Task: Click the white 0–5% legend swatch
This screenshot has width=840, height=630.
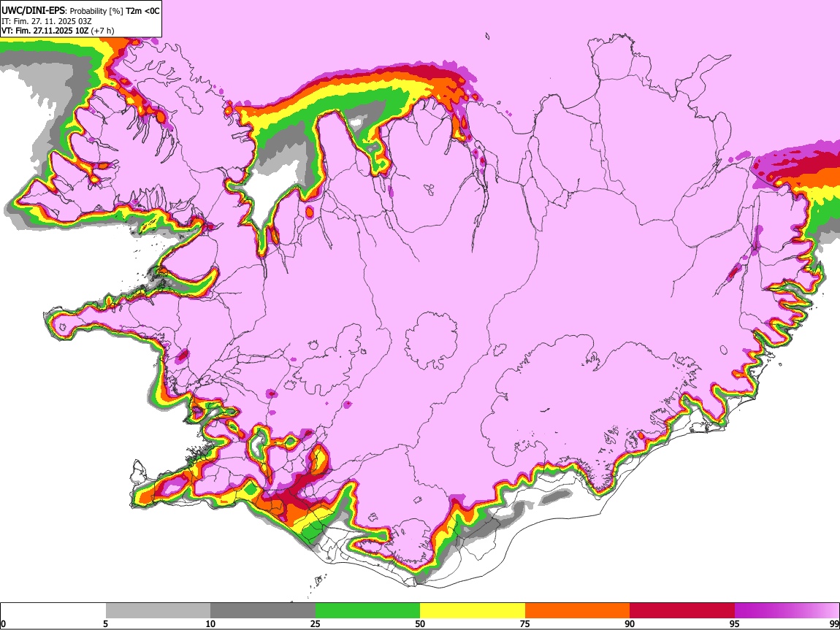Action: coord(53,611)
